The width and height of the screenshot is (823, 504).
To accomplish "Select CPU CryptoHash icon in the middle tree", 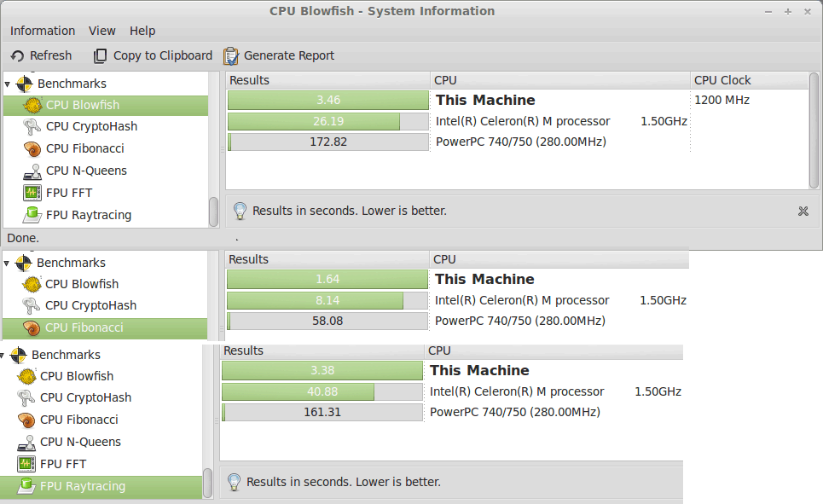I will tap(31, 306).
